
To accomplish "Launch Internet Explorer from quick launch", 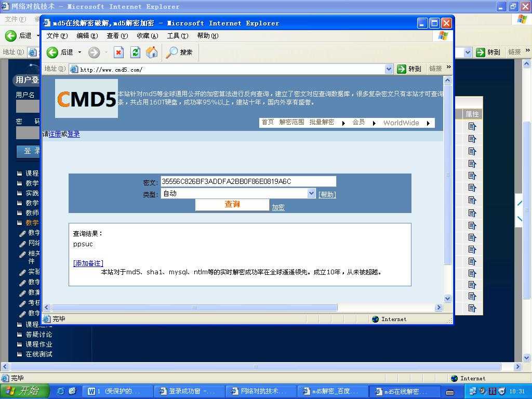I will pos(61,391).
